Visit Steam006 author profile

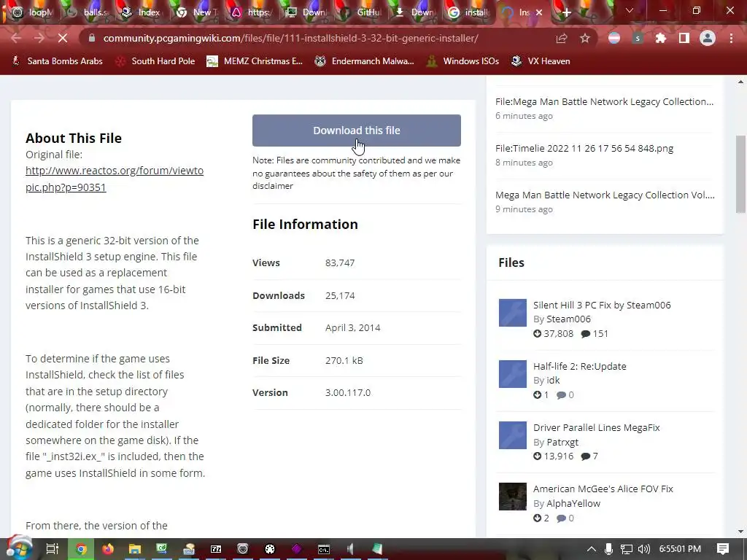pyautogui.click(x=568, y=319)
